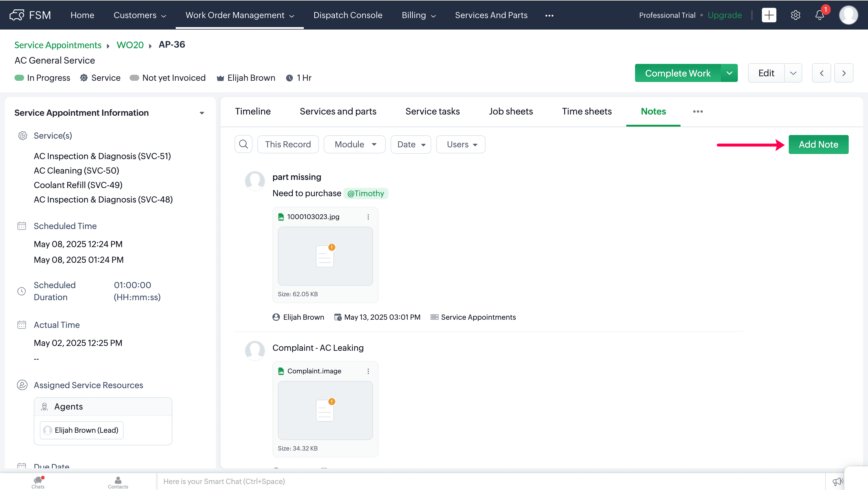
Task: Expand the Module filter dropdown
Action: pyautogui.click(x=354, y=144)
